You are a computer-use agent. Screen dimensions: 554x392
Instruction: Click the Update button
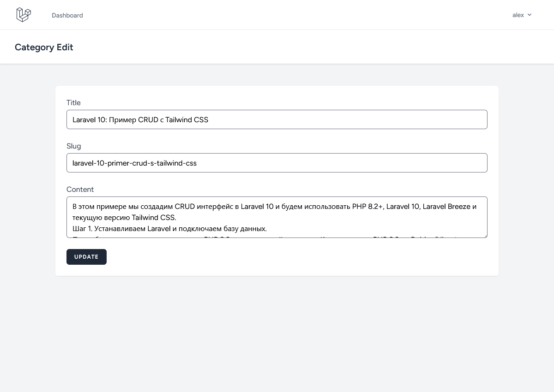(86, 257)
